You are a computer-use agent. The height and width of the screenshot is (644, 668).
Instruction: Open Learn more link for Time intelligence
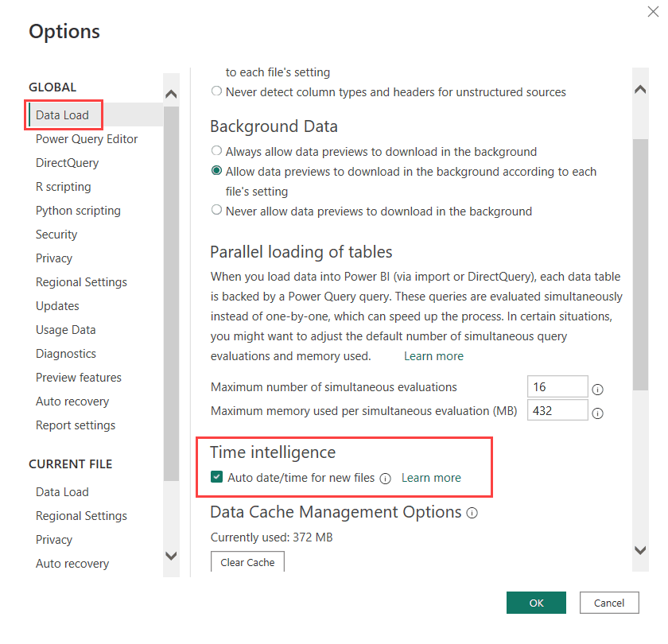coord(431,478)
